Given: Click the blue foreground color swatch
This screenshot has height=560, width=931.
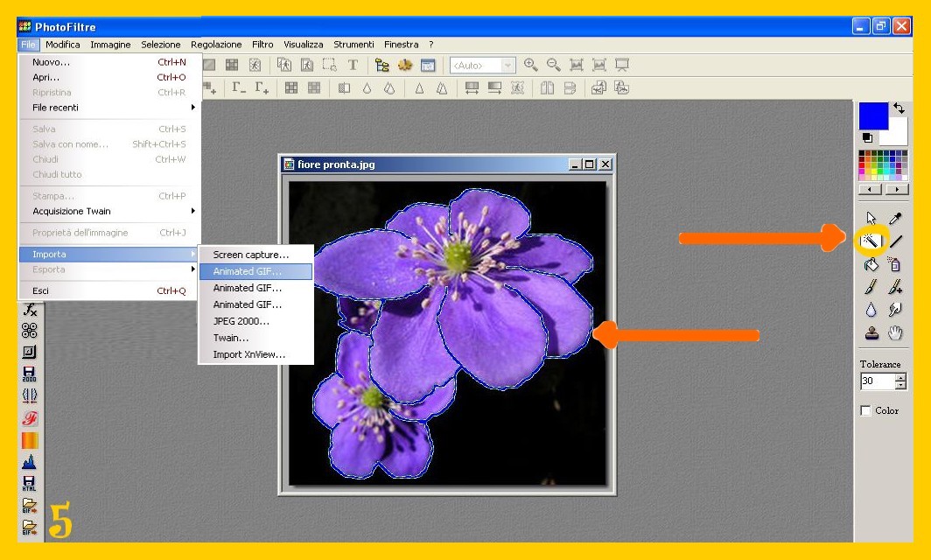Looking at the screenshot, I should coord(872,115).
